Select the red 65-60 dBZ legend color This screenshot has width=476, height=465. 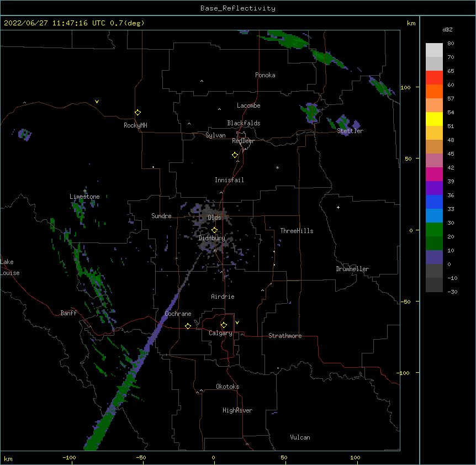tap(434, 78)
